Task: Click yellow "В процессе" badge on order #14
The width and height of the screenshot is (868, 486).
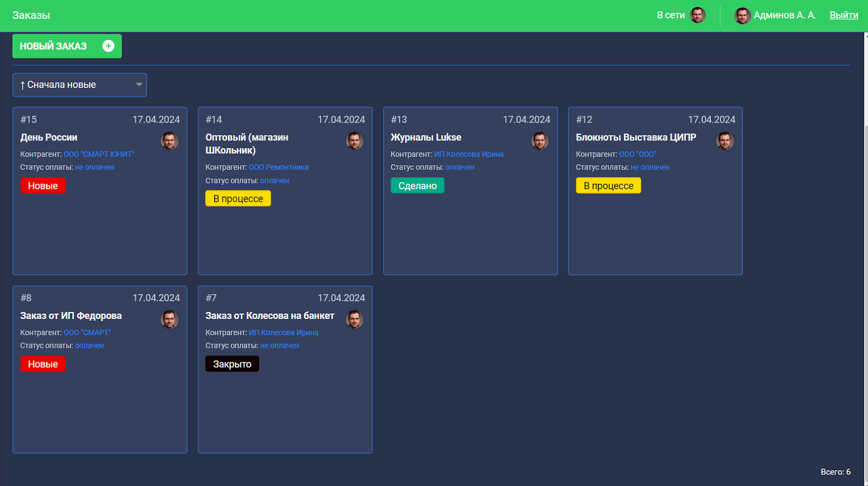Action: [x=238, y=199]
